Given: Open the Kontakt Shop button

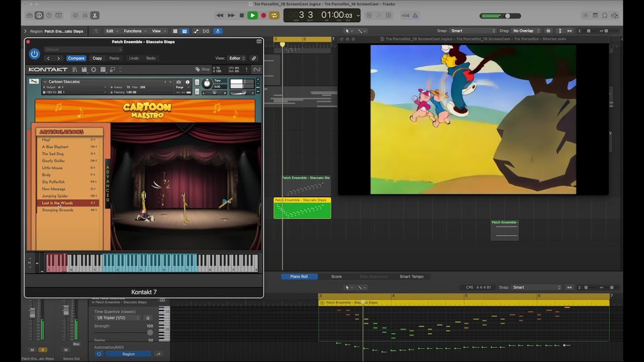Looking at the screenshot, I should tap(202, 69).
